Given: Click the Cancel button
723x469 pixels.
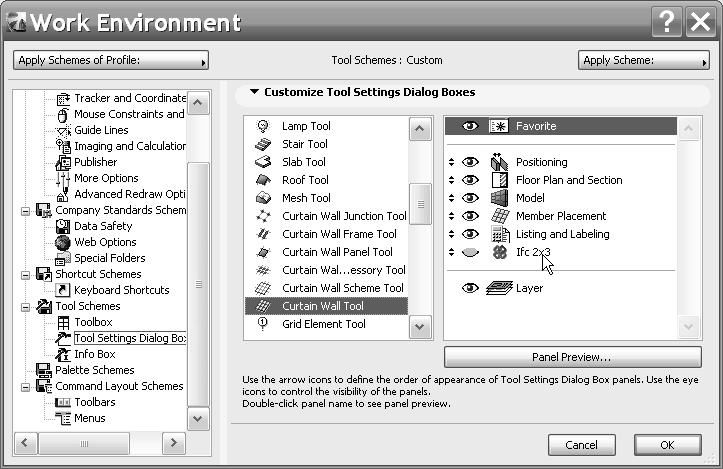Looking at the screenshot, I should pyautogui.click(x=581, y=445).
